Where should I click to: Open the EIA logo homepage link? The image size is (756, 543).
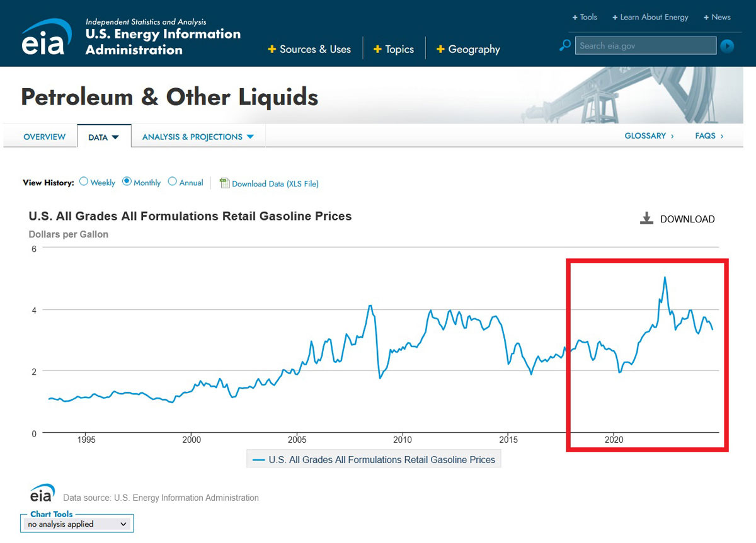coord(47,37)
